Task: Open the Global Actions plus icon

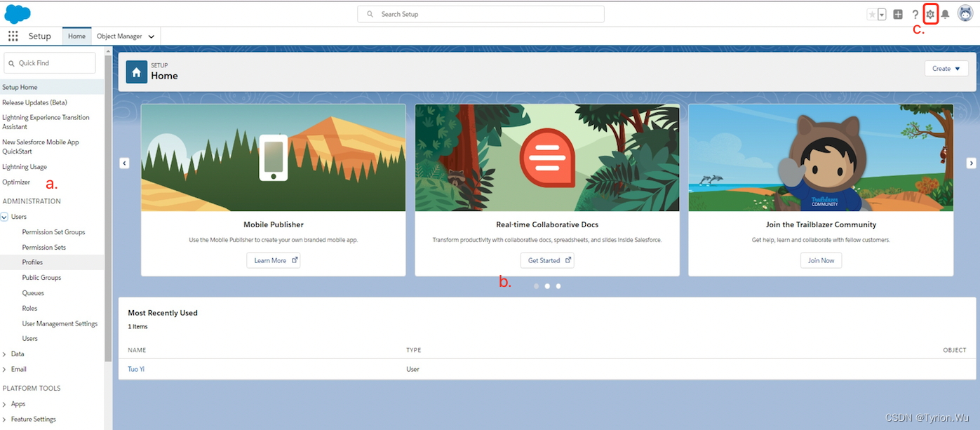Action: (899, 14)
